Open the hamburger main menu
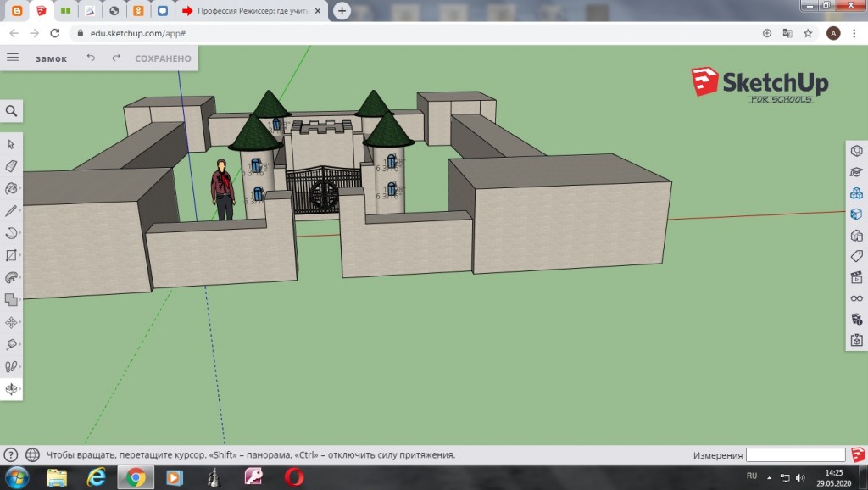Image resolution: width=868 pixels, height=490 pixels. (13, 58)
